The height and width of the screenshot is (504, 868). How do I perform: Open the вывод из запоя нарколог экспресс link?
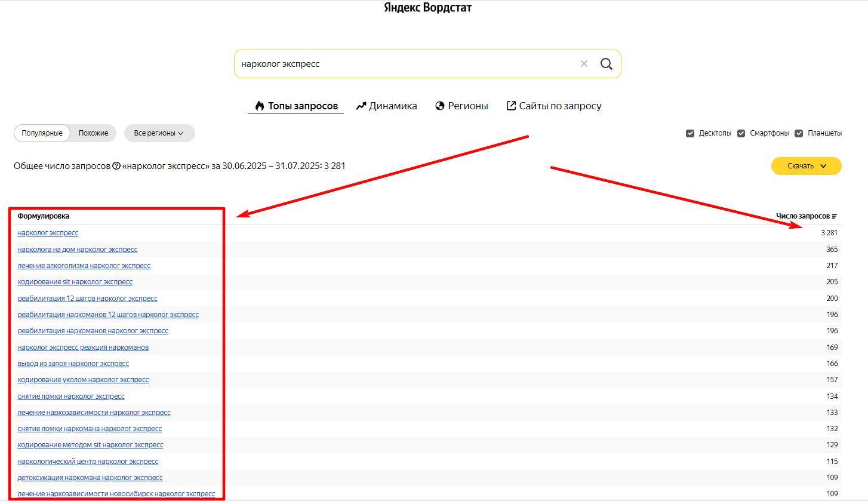(x=73, y=364)
